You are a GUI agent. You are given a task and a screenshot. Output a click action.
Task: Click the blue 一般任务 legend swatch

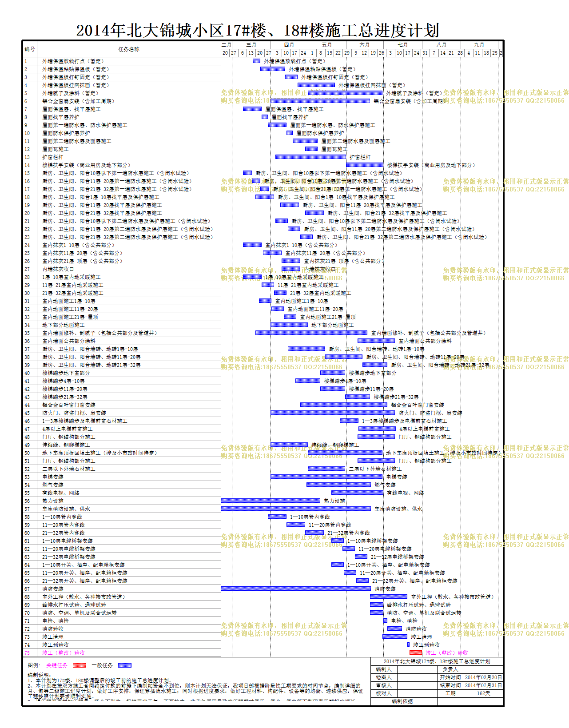pos(125,665)
